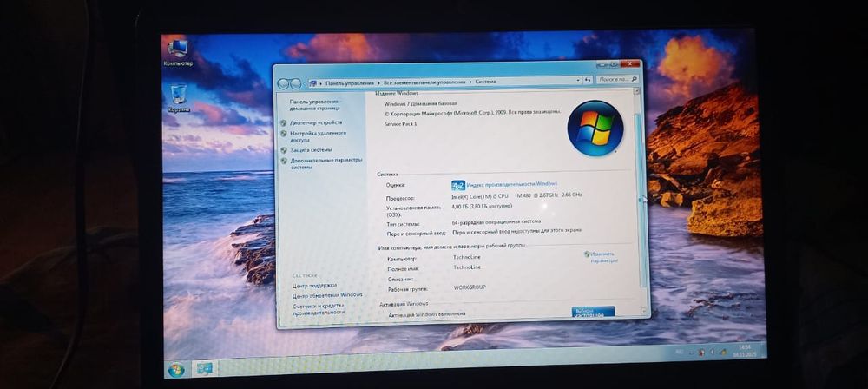Open Настройка удаленного доступа link
868x389 pixels.
pos(319,136)
